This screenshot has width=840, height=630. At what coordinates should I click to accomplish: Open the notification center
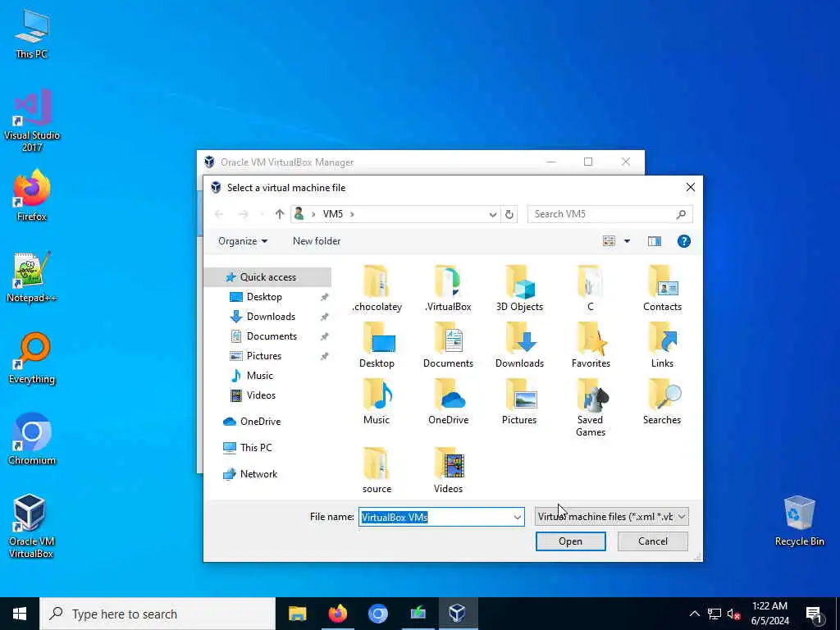tap(815, 614)
